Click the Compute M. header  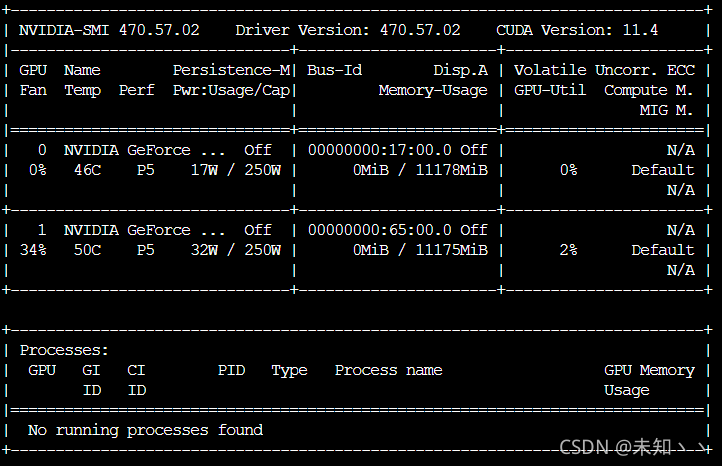[x=649, y=90]
